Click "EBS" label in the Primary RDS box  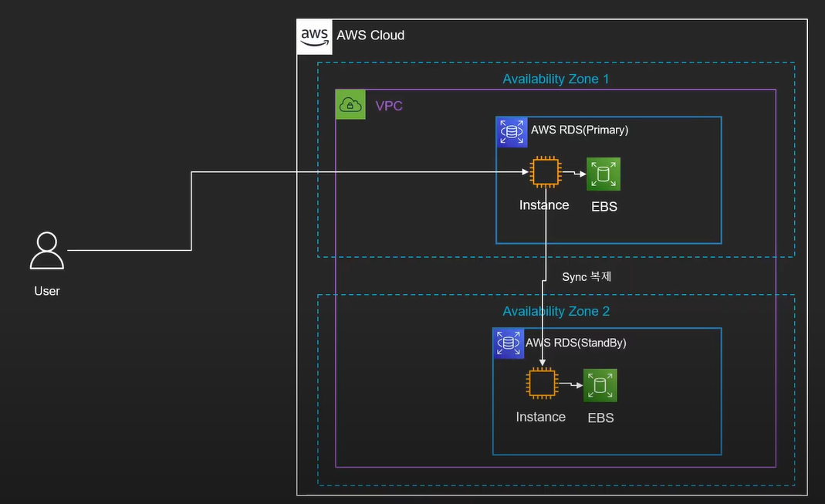(604, 207)
